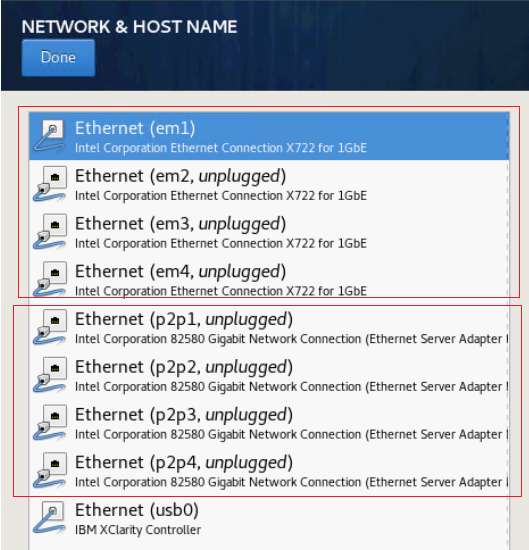Select Ethernet (em1) list entry
The width and height of the screenshot is (529, 550).
(x=269, y=136)
